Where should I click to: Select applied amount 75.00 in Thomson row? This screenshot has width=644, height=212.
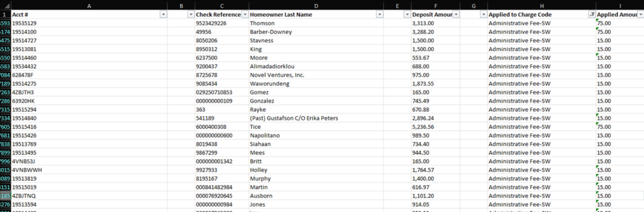(x=620, y=23)
